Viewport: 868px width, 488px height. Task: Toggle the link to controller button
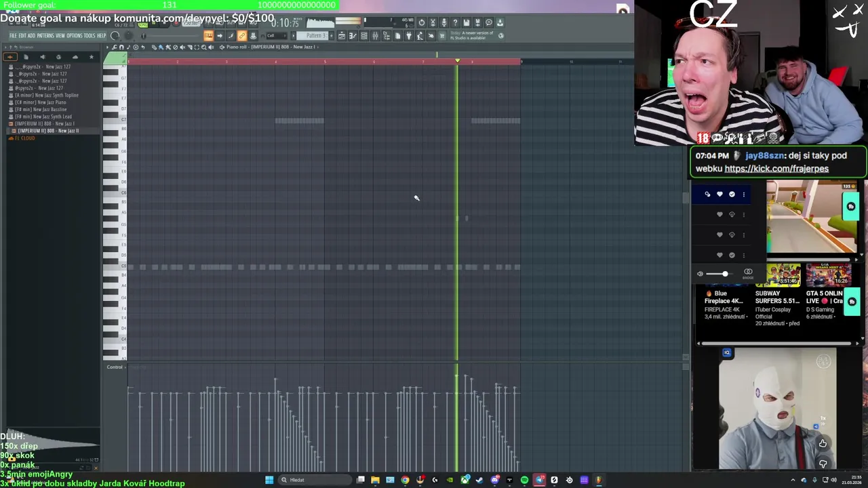pyautogui.click(x=242, y=35)
